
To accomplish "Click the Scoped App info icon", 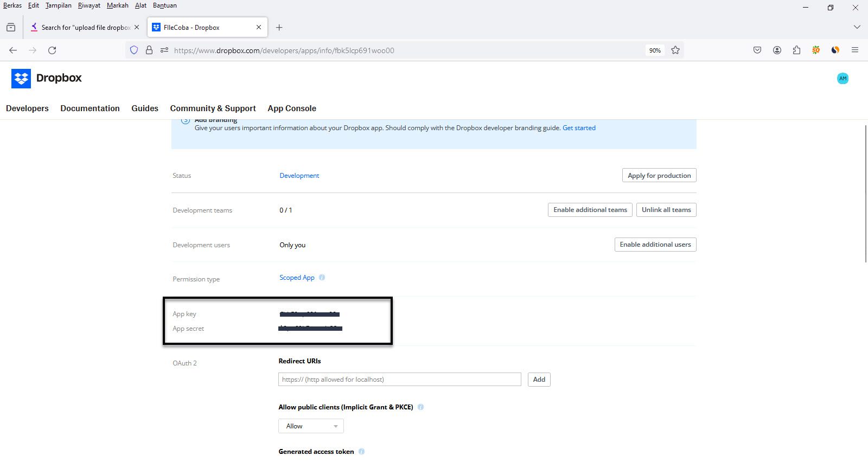I will pyautogui.click(x=322, y=278).
